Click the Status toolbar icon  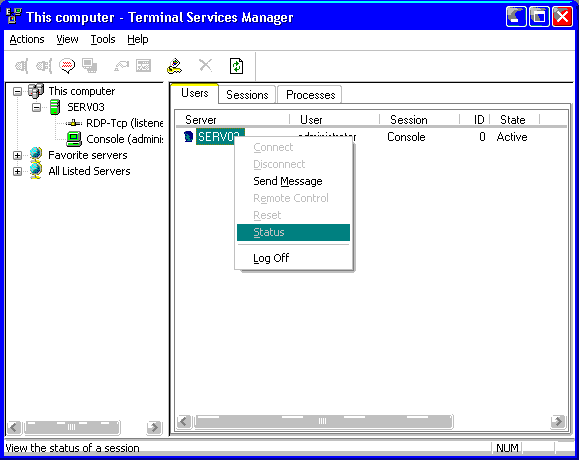[144, 66]
